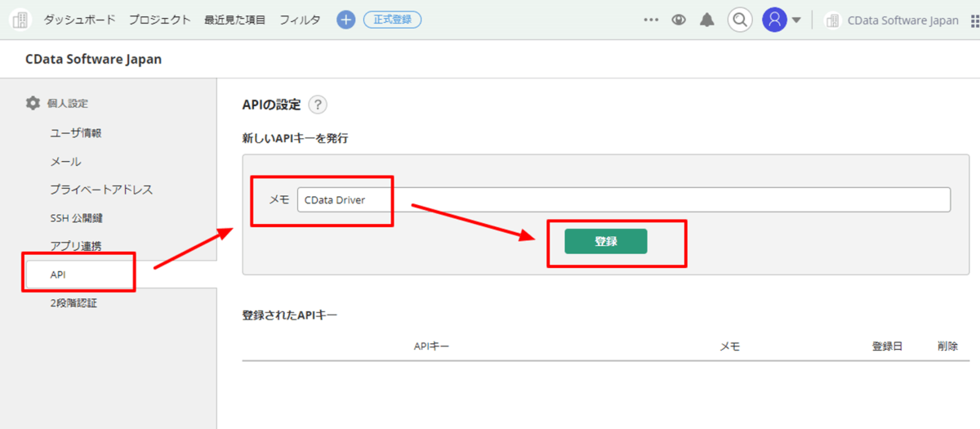Click the APIキー column header
This screenshot has height=429, width=980.
[431, 346]
